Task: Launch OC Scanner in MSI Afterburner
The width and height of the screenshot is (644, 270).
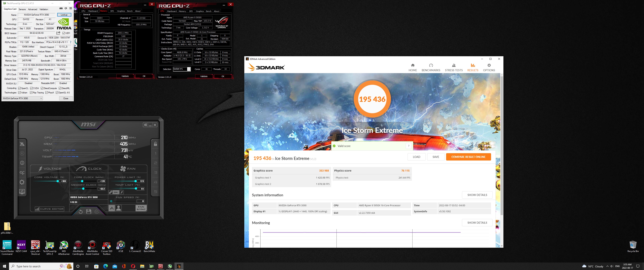Action: tap(22, 172)
